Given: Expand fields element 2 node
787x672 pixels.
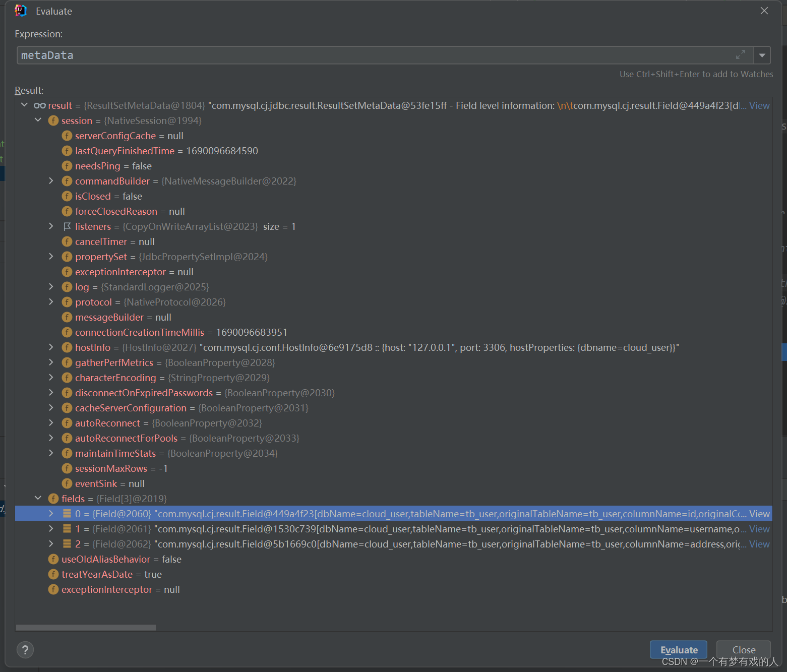Looking at the screenshot, I should click(x=51, y=543).
